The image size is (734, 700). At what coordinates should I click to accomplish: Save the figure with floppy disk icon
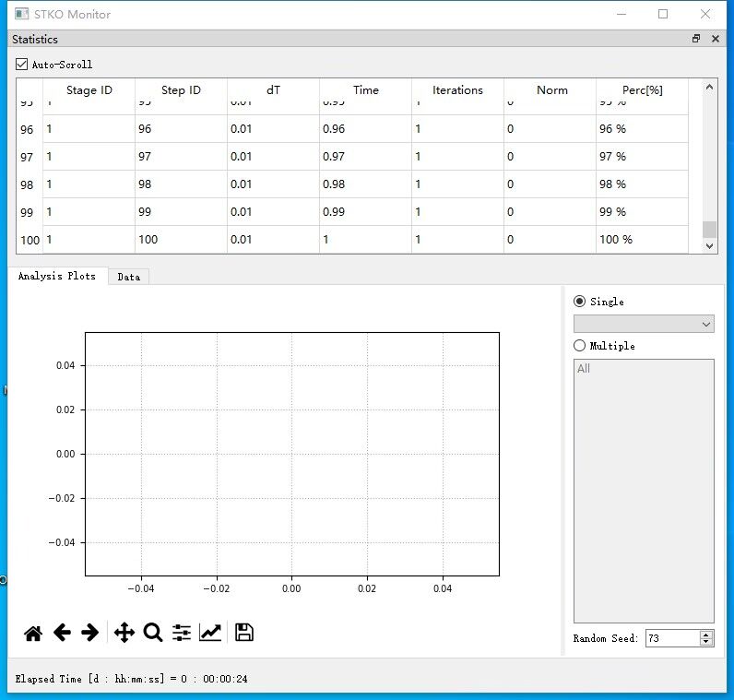click(243, 633)
